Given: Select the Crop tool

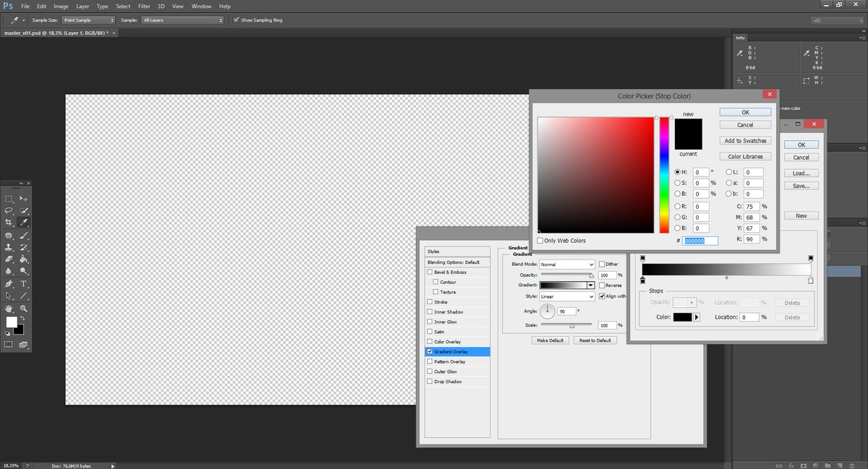Looking at the screenshot, I should tap(8, 220).
